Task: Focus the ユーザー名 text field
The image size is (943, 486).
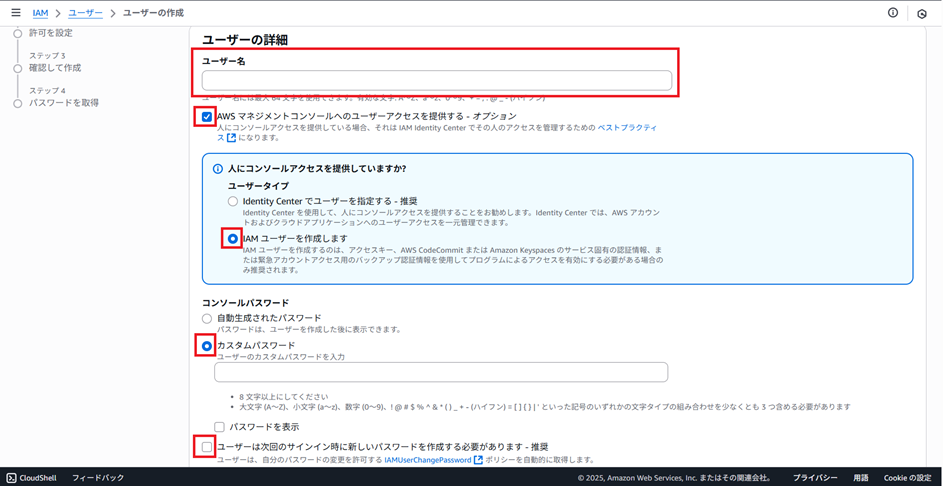Action: [x=436, y=81]
